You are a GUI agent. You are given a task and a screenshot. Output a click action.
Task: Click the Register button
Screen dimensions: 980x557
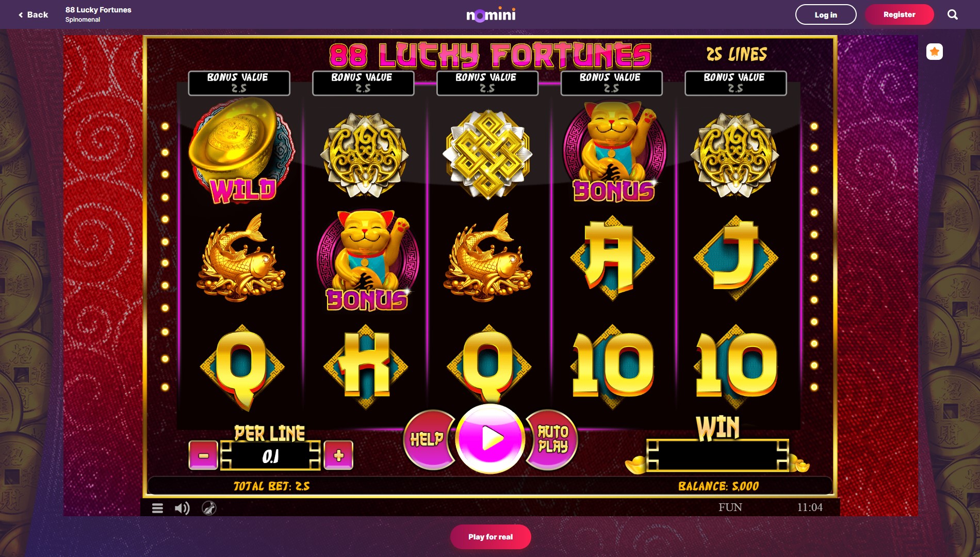click(x=899, y=14)
